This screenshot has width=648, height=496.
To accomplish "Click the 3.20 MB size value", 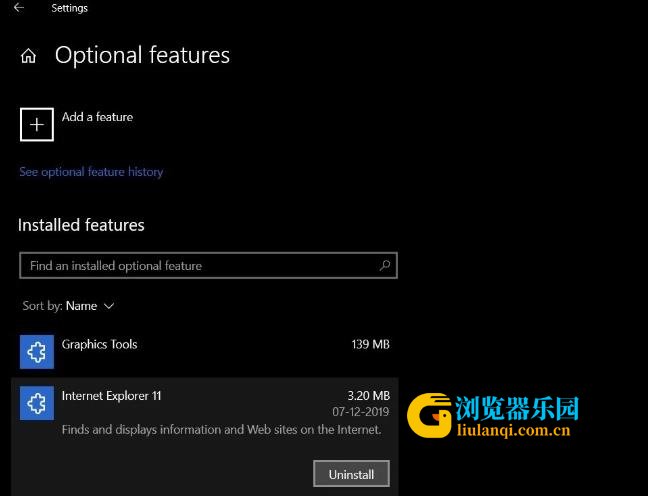I will (369, 396).
